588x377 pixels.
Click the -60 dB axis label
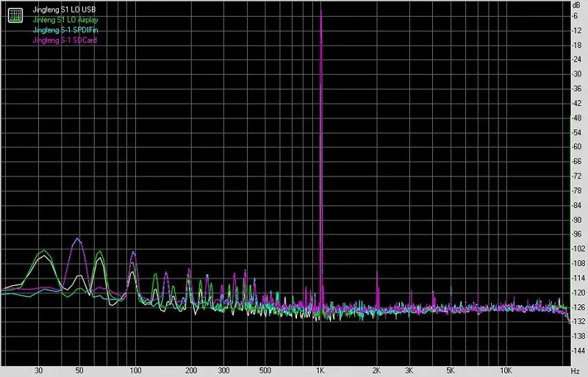(x=576, y=147)
